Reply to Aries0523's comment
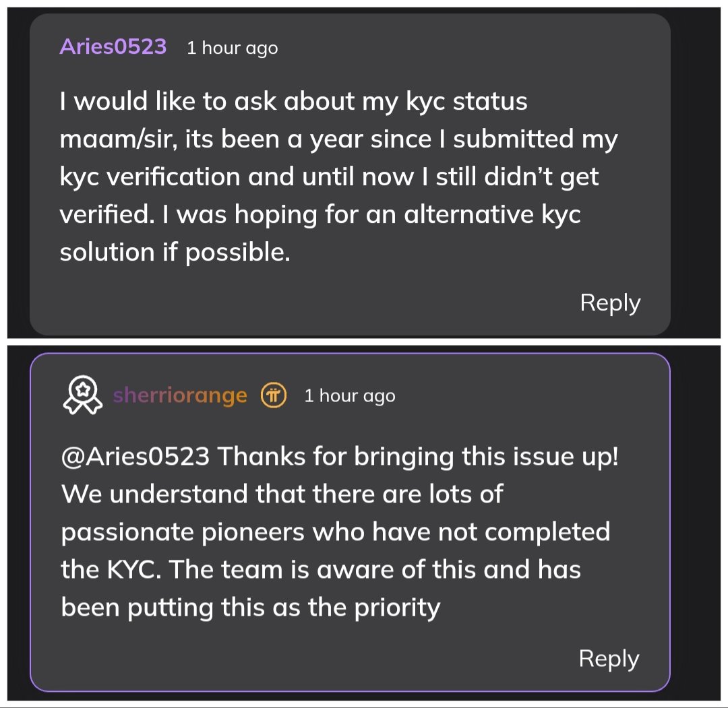The image size is (728, 708). click(x=610, y=302)
